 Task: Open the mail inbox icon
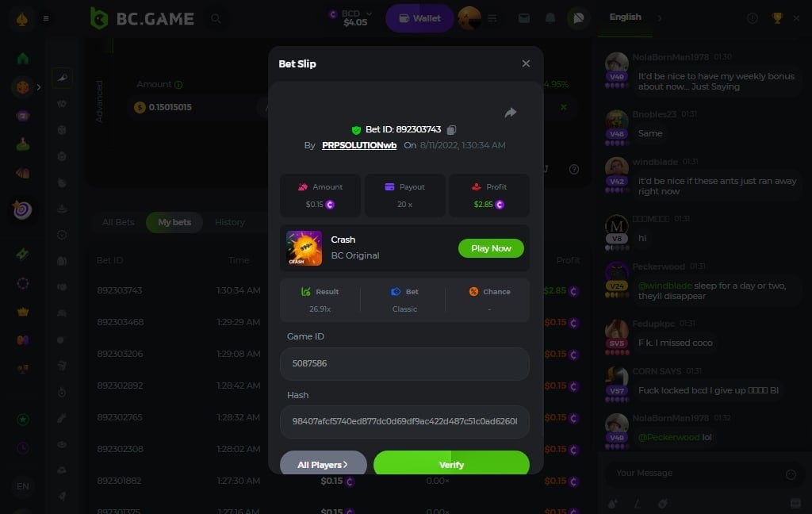(x=524, y=18)
